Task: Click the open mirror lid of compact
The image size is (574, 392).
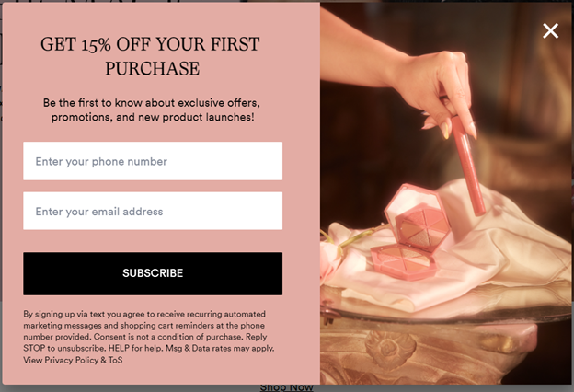Action: pos(418,218)
